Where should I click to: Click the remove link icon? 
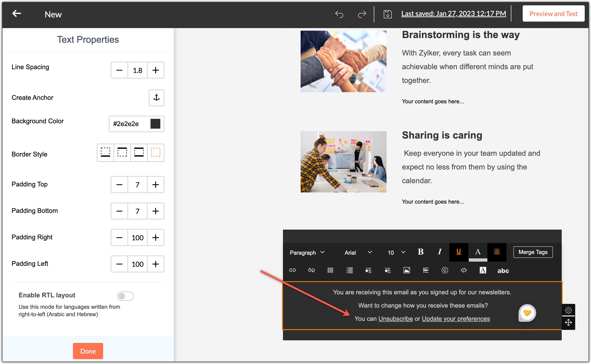[311, 270]
